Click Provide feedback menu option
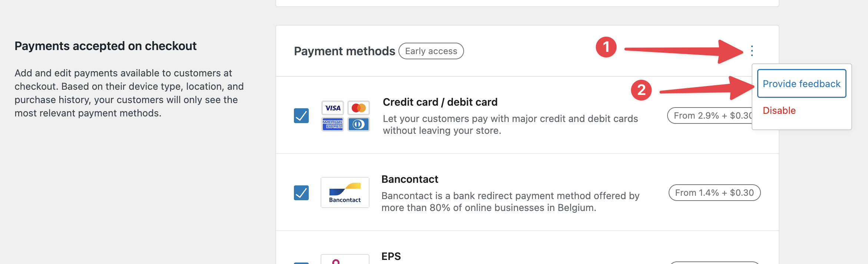Image resolution: width=868 pixels, height=264 pixels. coord(801,84)
